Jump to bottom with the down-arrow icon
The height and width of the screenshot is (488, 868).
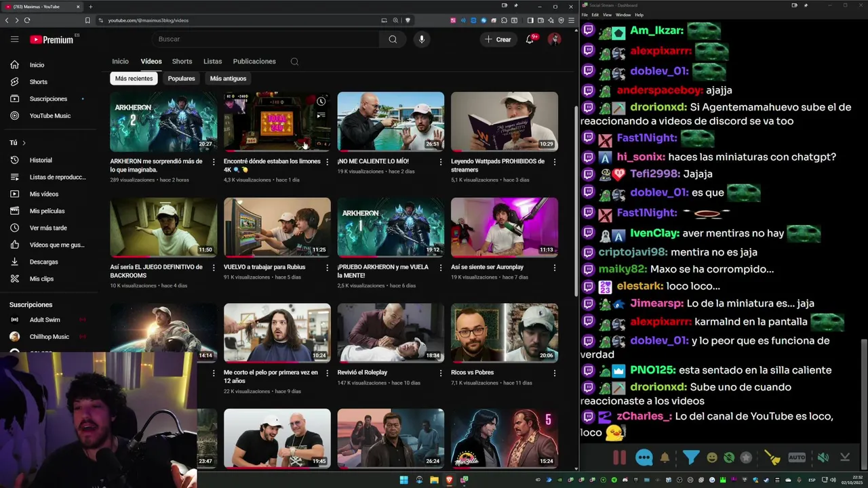pyautogui.click(x=845, y=457)
